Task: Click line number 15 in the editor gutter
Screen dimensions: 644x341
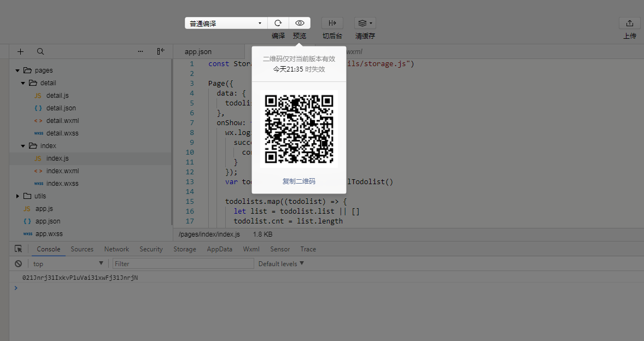Action: pyautogui.click(x=190, y=202)
